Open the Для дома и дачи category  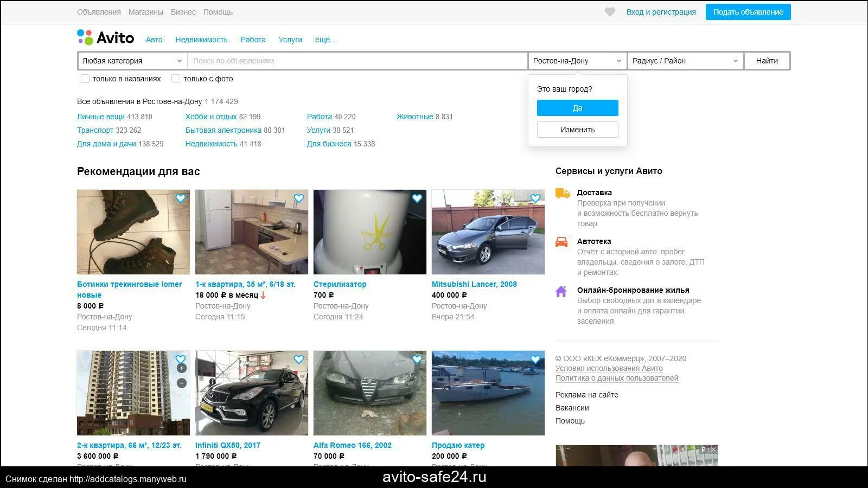point(106,144)
